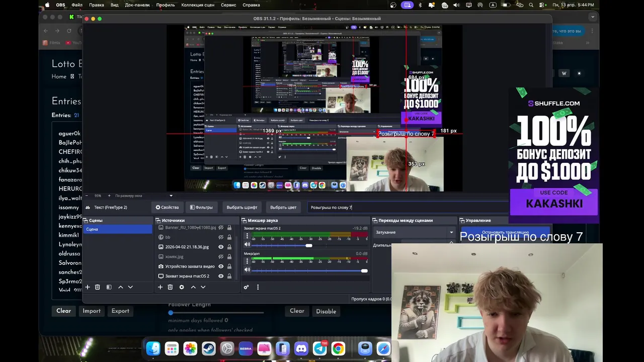This screenshot has height=362, width=644.
Task: Click Выбрать цвет button
Action: click(x=283, y=207)
